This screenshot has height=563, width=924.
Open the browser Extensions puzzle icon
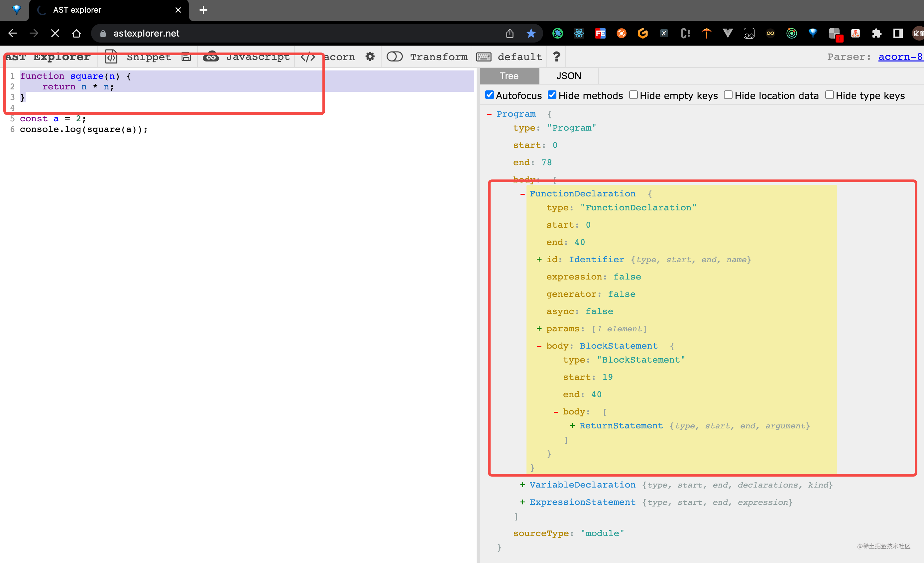876,33
